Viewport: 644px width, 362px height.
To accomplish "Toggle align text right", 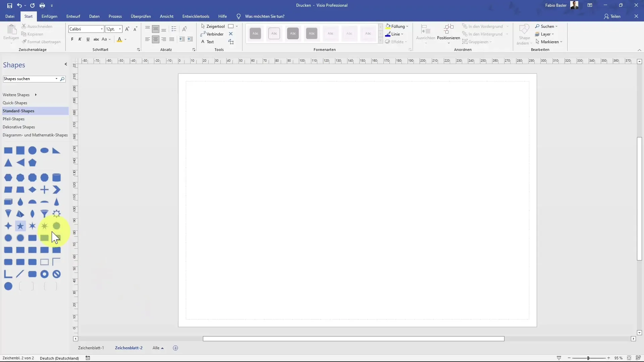I will pos(164,39).
